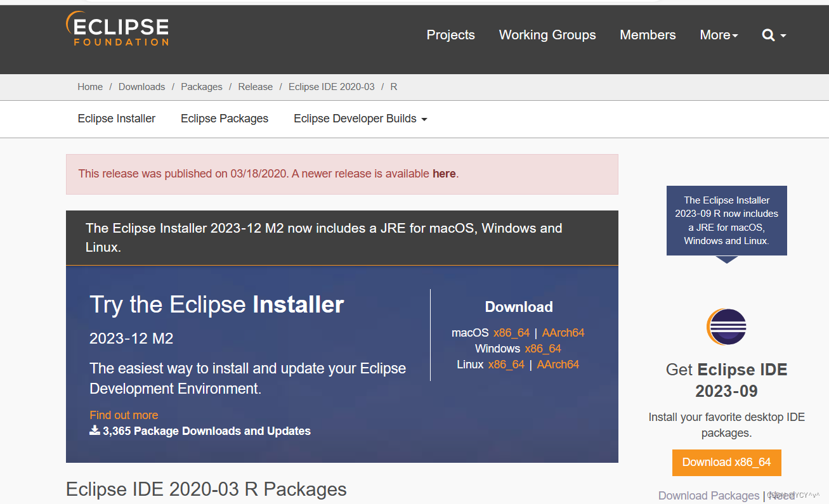Click the 'here' newer release link
Screen dimensions: 829x504
pos(444,173)
